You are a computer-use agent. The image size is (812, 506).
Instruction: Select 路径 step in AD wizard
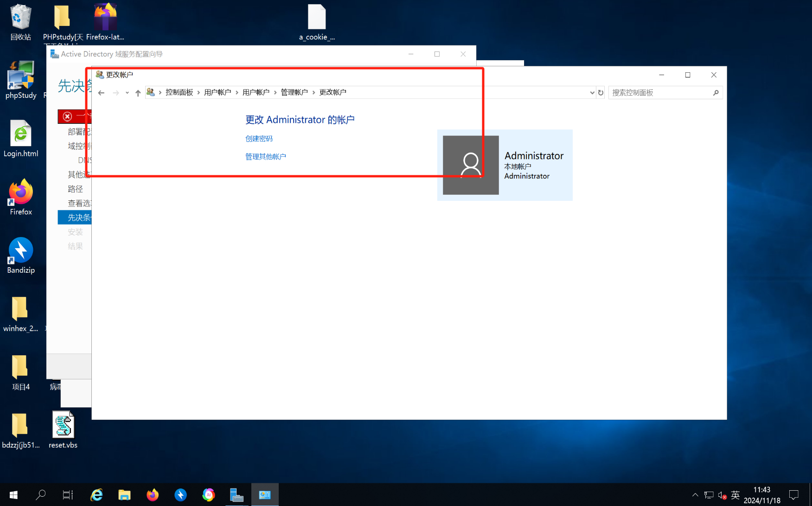click(75, 189)
